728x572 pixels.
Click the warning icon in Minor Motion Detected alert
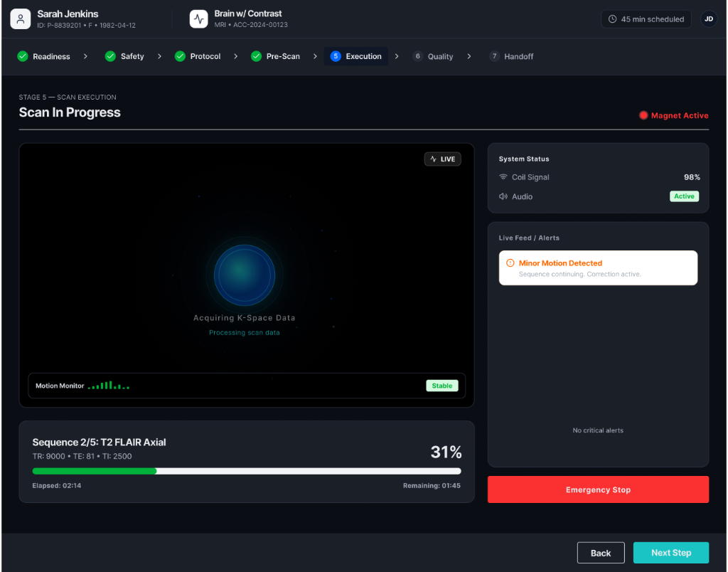(x=510, y=263)
